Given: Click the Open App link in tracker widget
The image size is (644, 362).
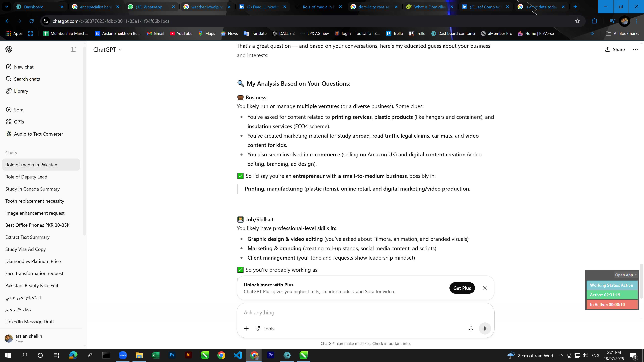Looking at the screenshot, I should tap(626, 275).
